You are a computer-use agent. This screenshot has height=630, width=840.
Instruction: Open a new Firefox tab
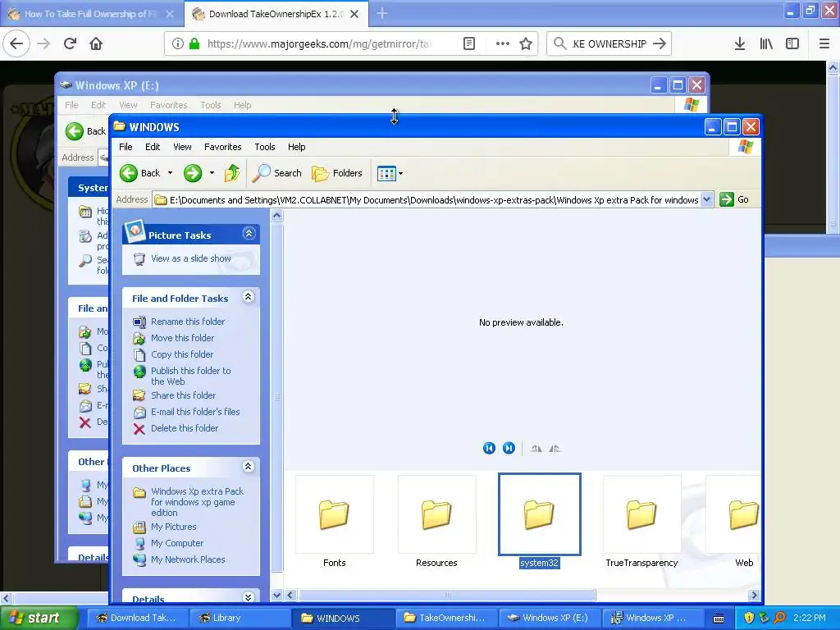click(382, 13)
